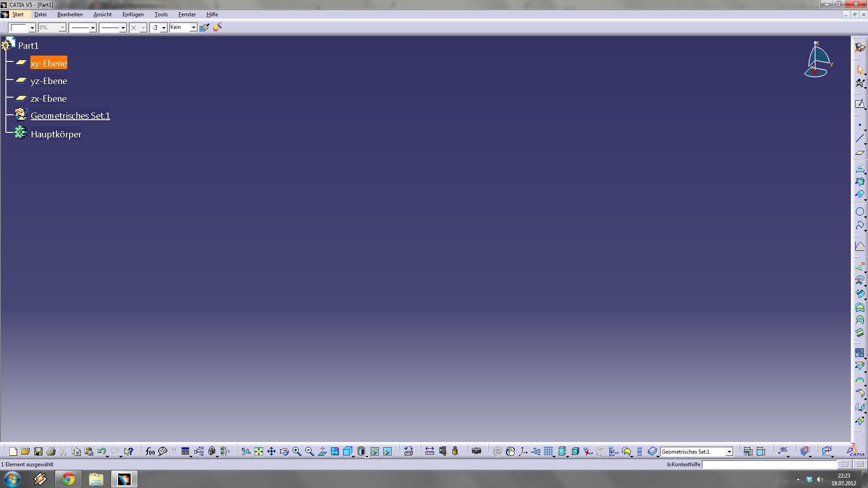Paste using the clipboard icon
This screenshot has height=488, width=868.
click(89, 451)
